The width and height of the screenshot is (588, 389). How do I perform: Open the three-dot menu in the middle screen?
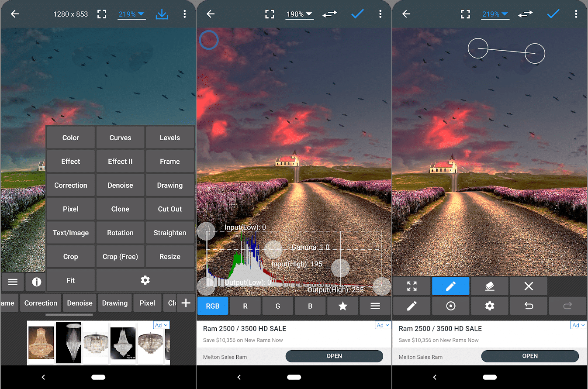pos(380,14)
